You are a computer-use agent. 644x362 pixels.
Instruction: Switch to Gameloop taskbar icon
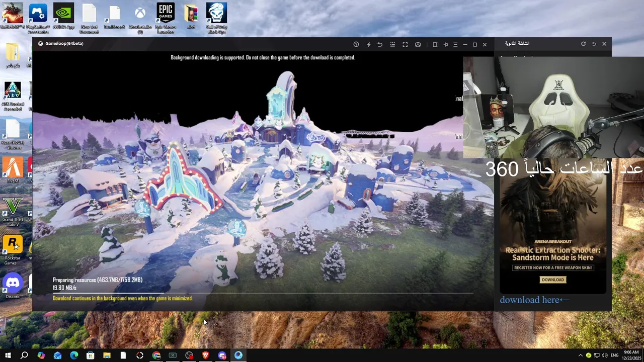tap(238, 355)
